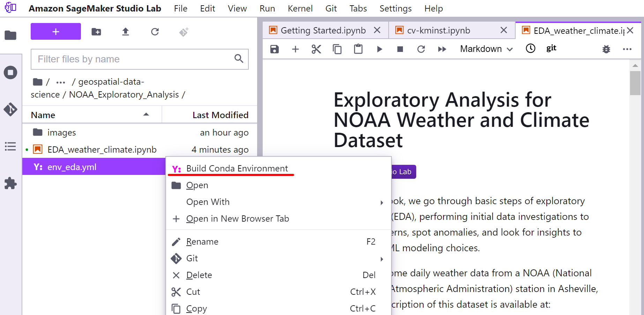This screenshot has width=644, height=315.
Task: Choose Cut in the context menu
Action: (278, 292)
